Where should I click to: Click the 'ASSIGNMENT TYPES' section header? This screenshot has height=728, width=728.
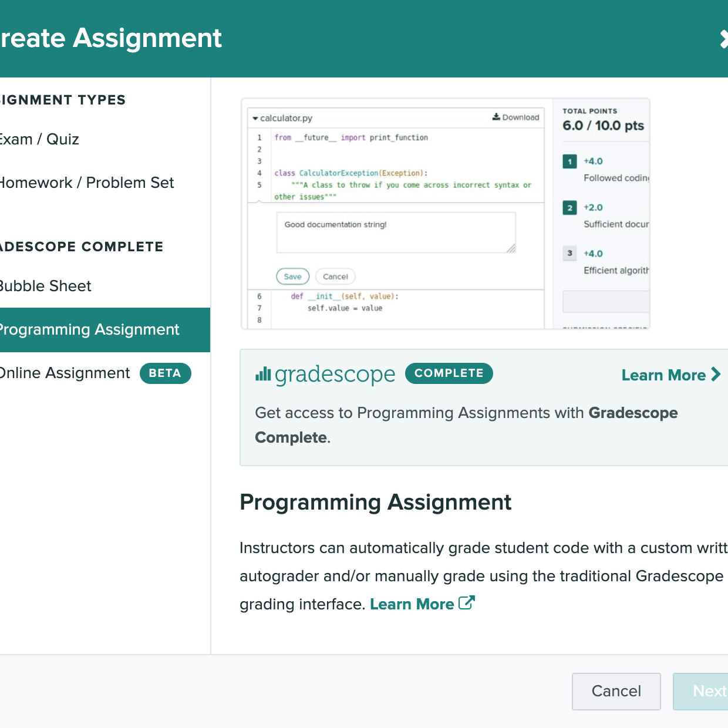pos(63,100)
